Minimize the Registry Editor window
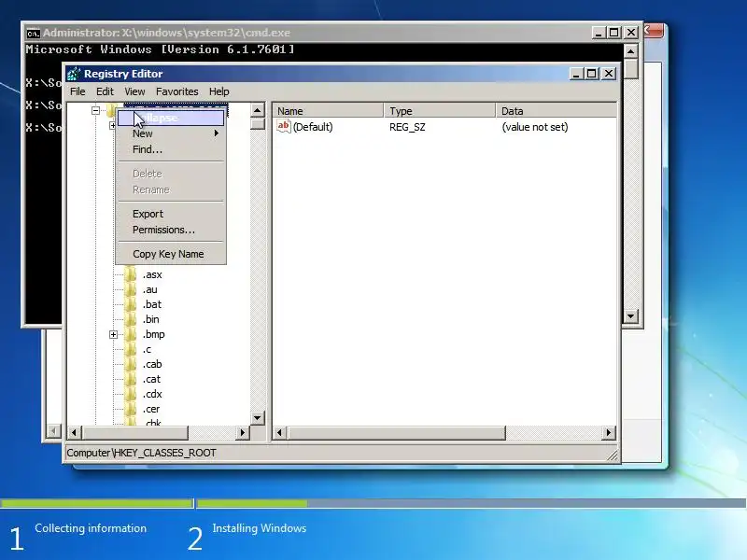The height and width of the screenshot is (560, 747). click(576, 74)
